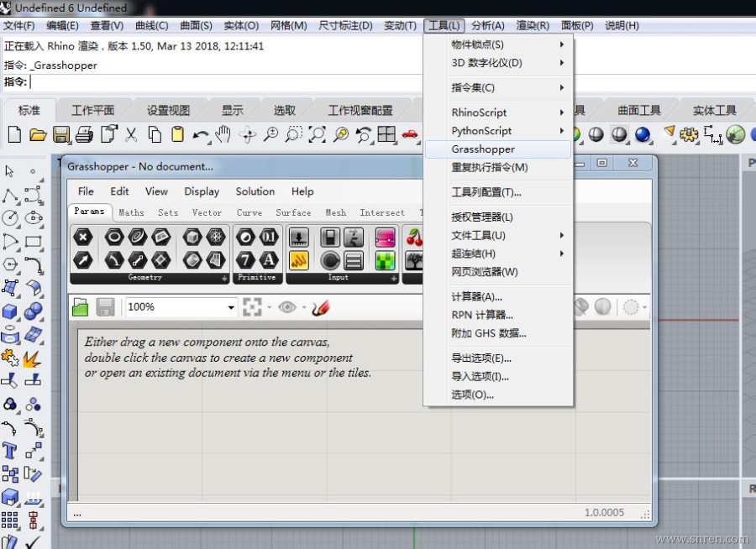Open the Grasshopper File menu
The image size is (756, 549).
(x=86, y=191)
